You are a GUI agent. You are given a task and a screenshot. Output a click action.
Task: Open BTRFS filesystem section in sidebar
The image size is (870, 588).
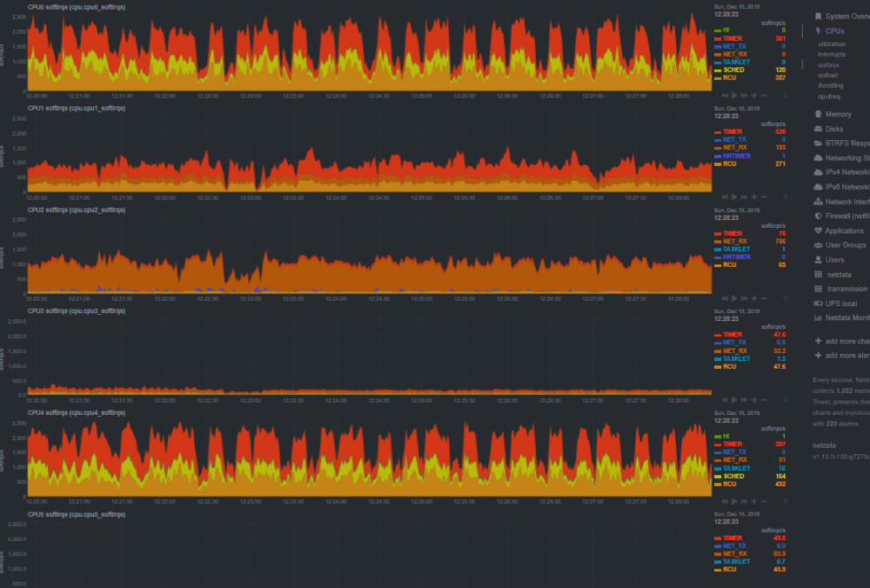click(x=847, y=144)
